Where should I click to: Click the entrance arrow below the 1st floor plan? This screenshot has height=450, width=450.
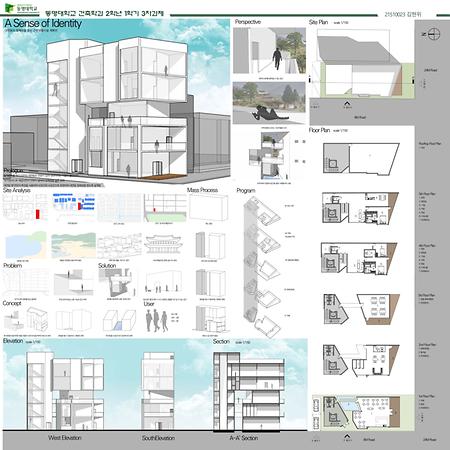[347, 436]
